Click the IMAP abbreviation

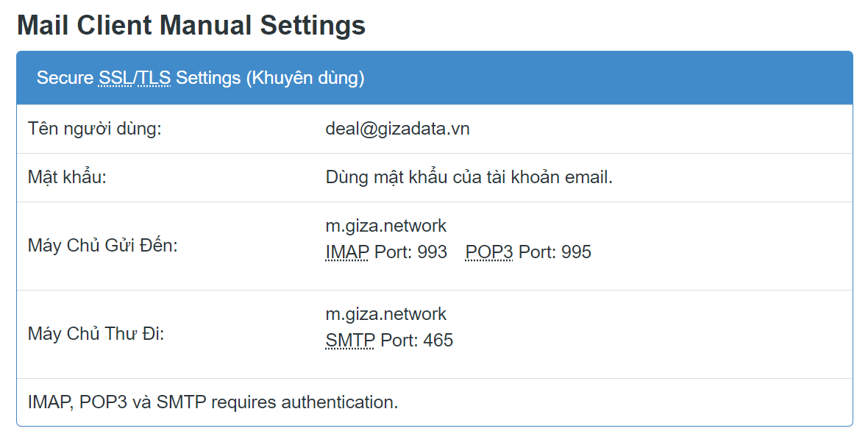pyautogui.click(x=347, y=252)
